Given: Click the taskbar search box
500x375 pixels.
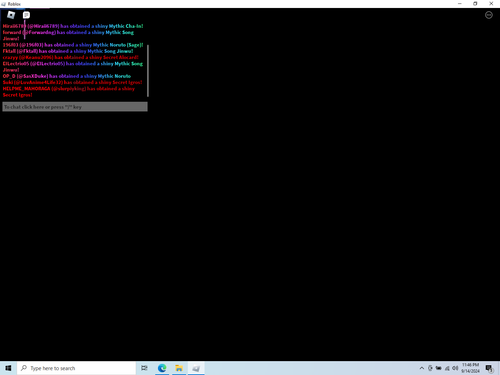Looking at the screenshot, I should click(76, 368).
